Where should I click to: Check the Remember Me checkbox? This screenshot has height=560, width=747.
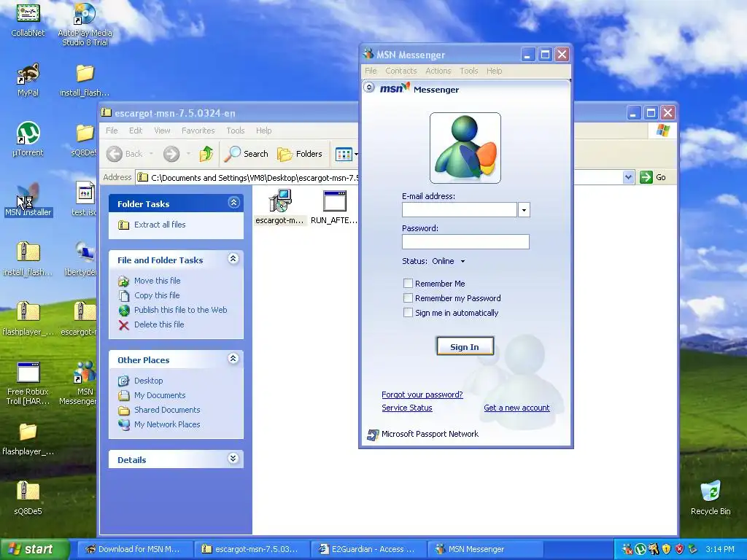tap(408, 284)
